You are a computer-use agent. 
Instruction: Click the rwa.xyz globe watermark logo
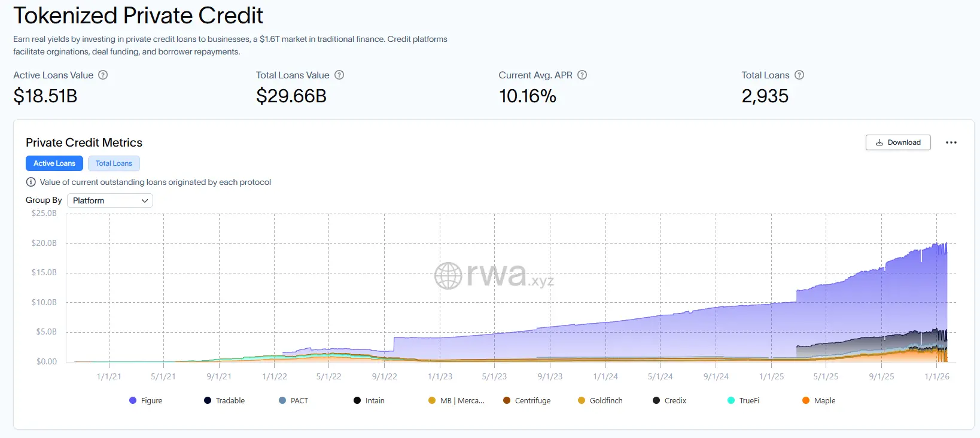tap(448, 276)
